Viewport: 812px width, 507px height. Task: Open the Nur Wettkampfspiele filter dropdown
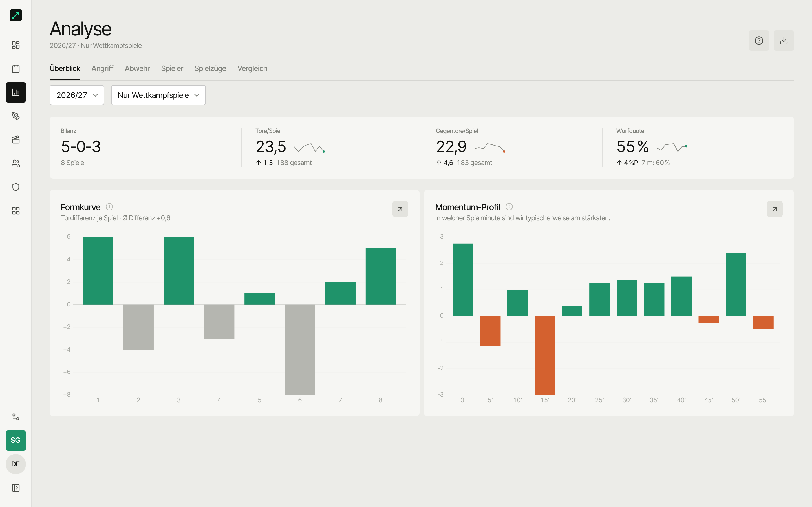click(158, 95)
